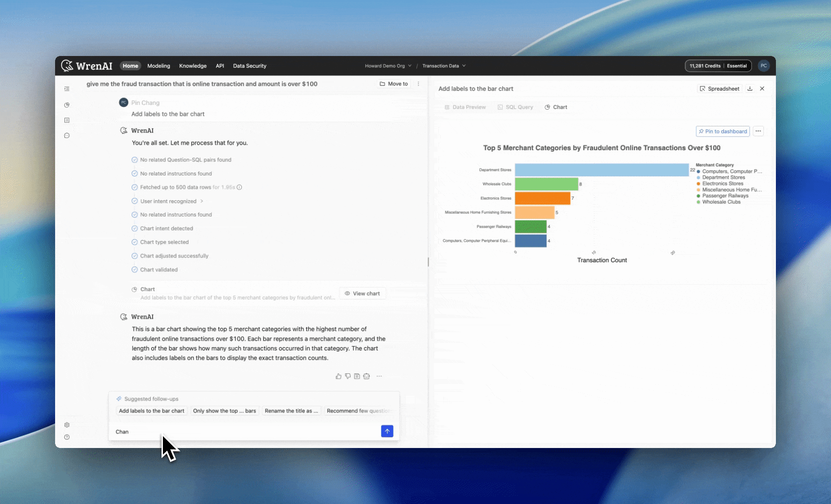Screen dimensions: 831x504
Task: Expand the User intent recognized step
Action: point(171,201)
